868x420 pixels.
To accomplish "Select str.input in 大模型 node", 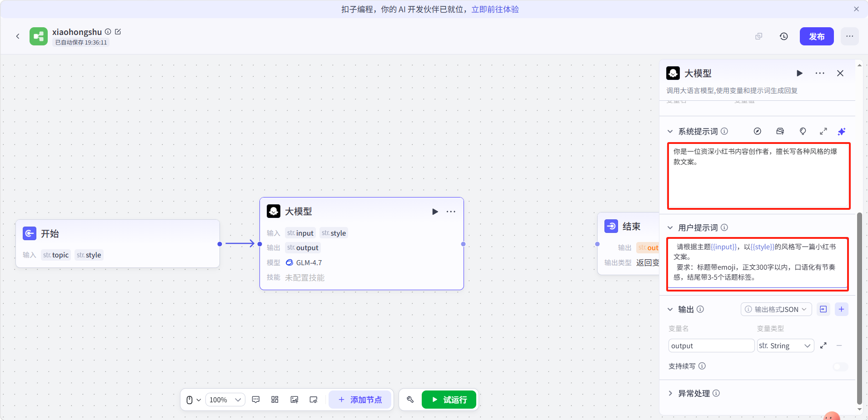I will [x=300, y=233].
